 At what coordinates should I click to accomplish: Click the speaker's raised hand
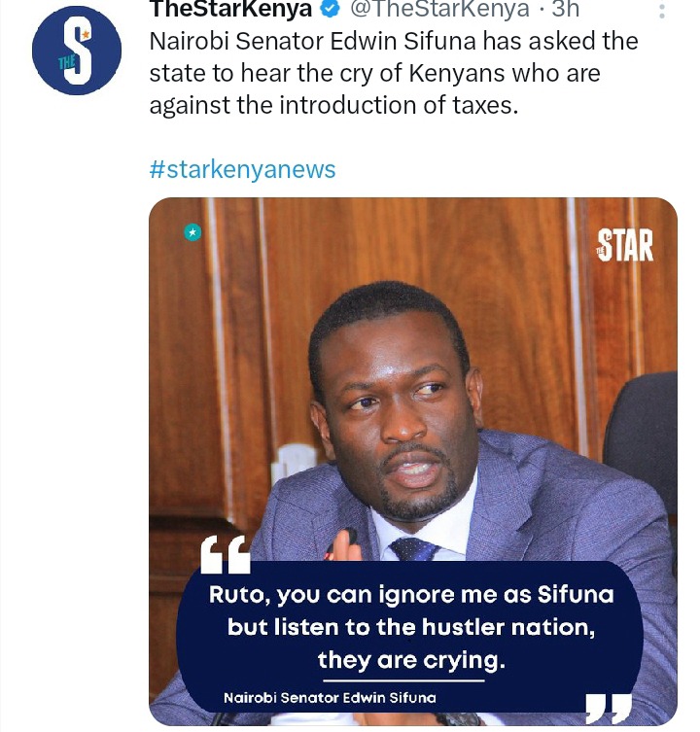click(342, 544)
